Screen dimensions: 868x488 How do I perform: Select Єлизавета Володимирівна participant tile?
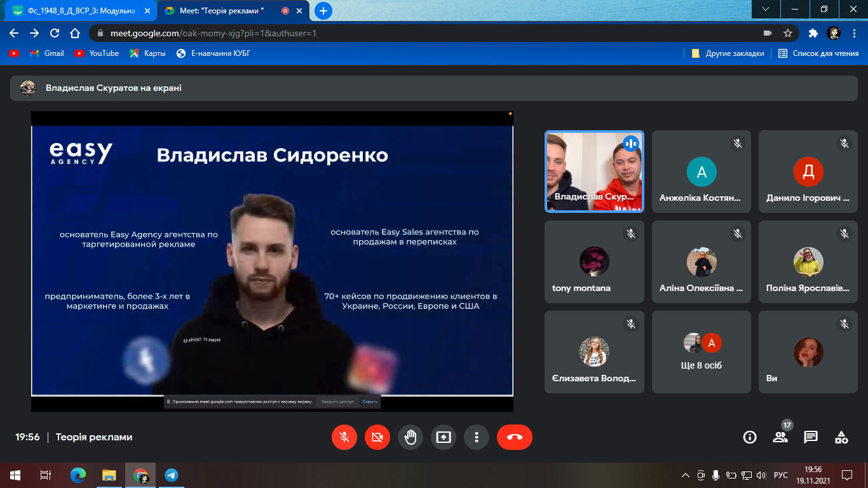coord(594,352)
